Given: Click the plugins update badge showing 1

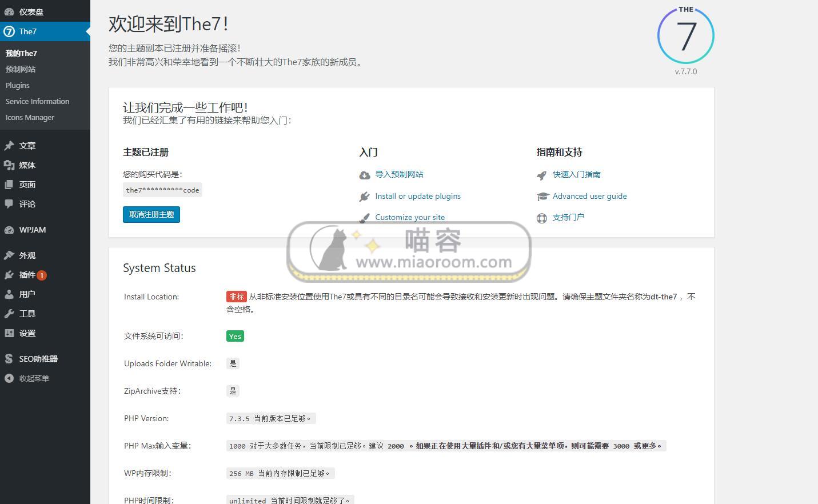Looking at the screenshot, I should pos(42,275).
